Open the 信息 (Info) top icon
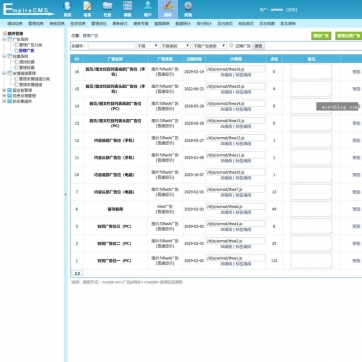Viewport: 362px width, 362px height. coord(87,9)
